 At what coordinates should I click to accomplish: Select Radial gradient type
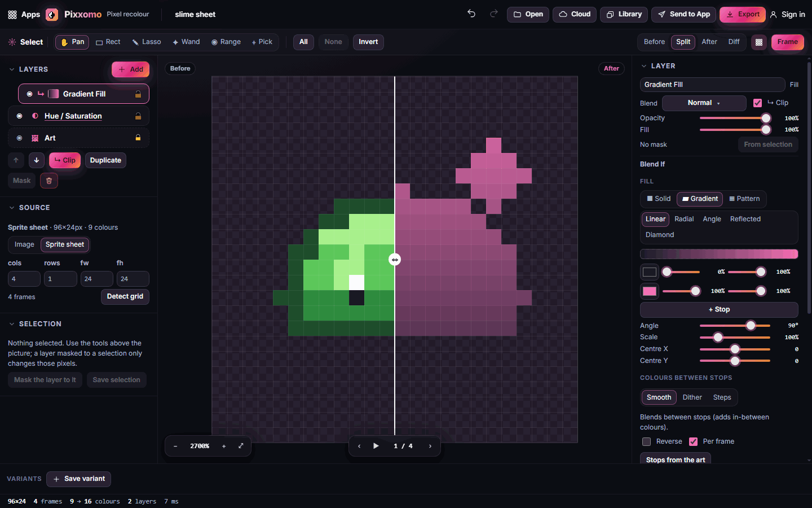coord(684,219)
